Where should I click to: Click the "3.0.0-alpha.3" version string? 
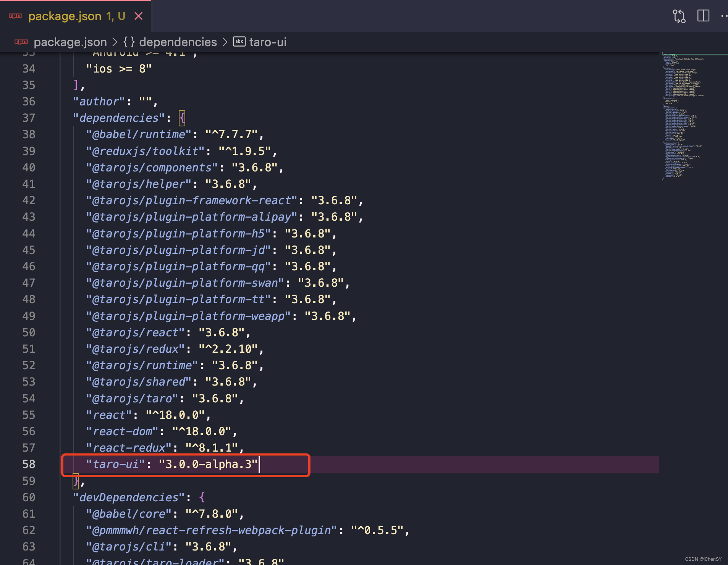coord(208,464)
